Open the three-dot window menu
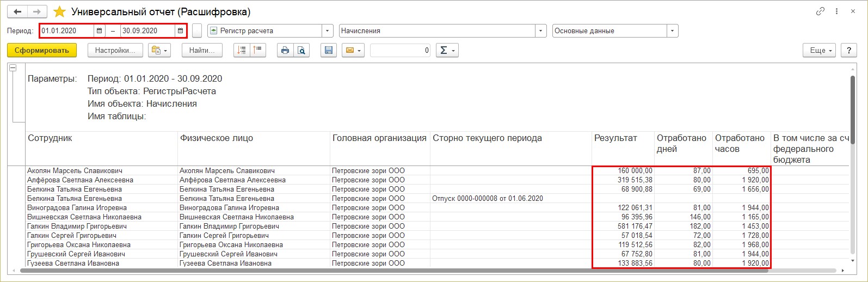Screen dimensions: 868x282 (x=836, y=11)
